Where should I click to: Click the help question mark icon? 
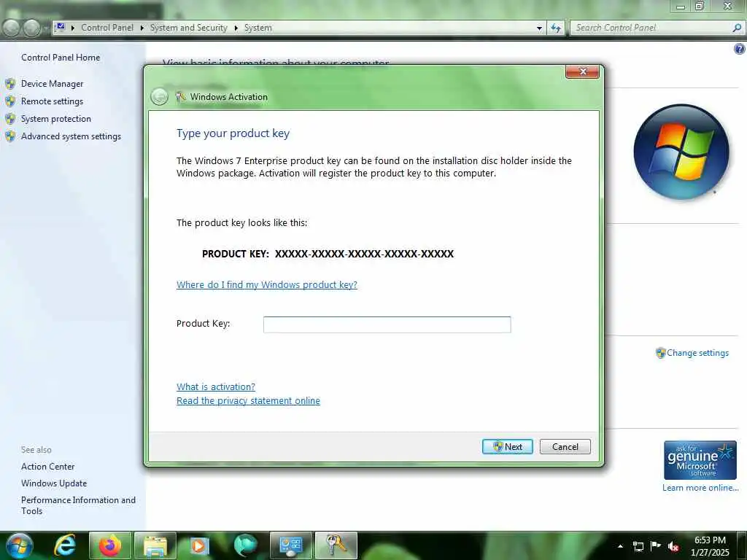740,49
